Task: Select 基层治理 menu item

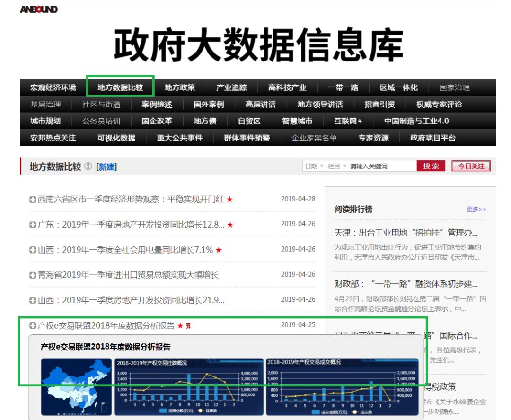Action: [x=45, y=105]
